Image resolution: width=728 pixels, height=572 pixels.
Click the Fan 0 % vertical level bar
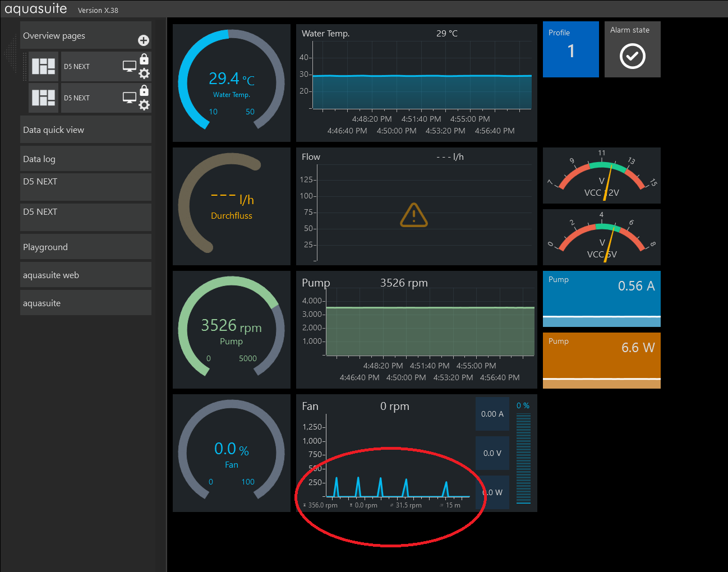pyautogui.click(x=523, y=458)
